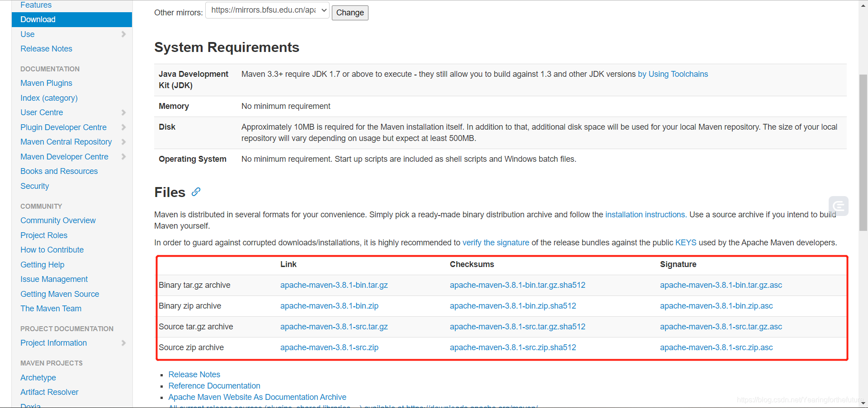
Task: Follow the 'verify the signature' link
Action: coord(495,243)
